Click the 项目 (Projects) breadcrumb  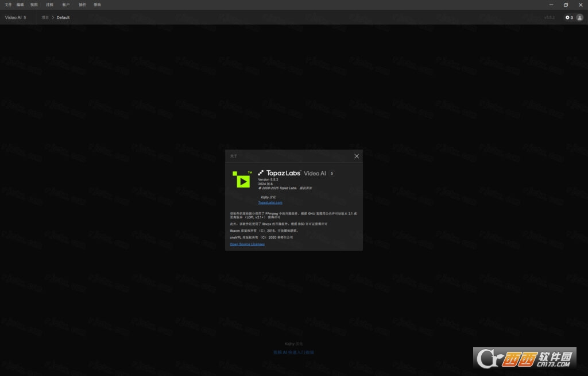pos(45,18)
